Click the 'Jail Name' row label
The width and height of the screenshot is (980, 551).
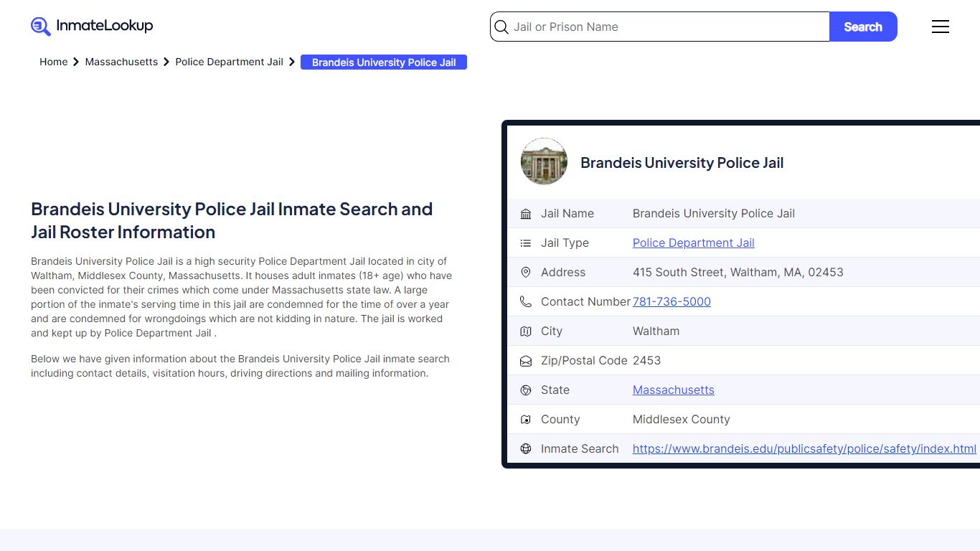click(567, 214)
